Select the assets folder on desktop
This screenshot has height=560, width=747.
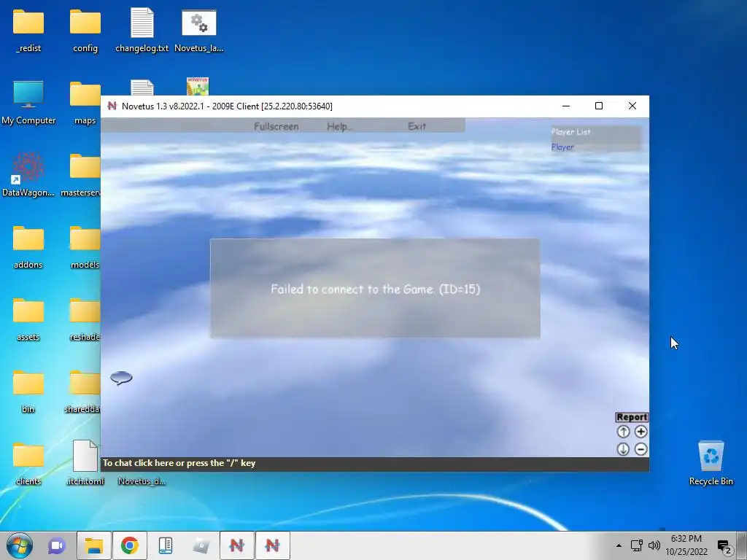tap(28, 319)
